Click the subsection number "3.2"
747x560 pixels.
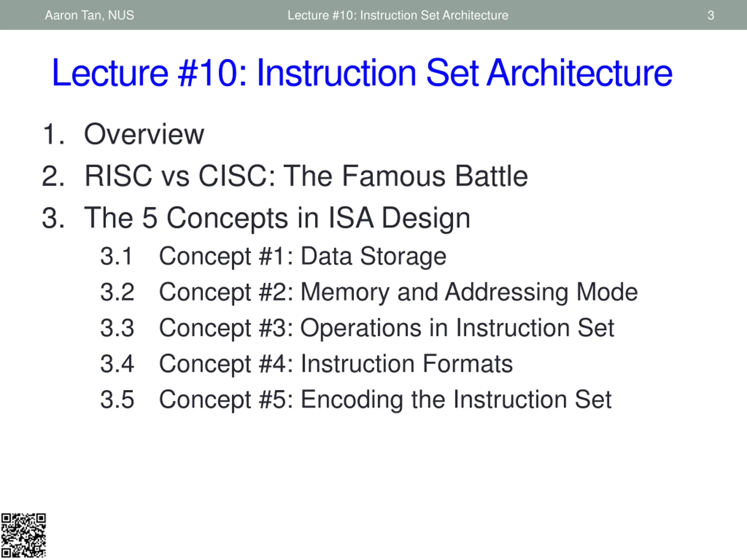pos(117,292)
